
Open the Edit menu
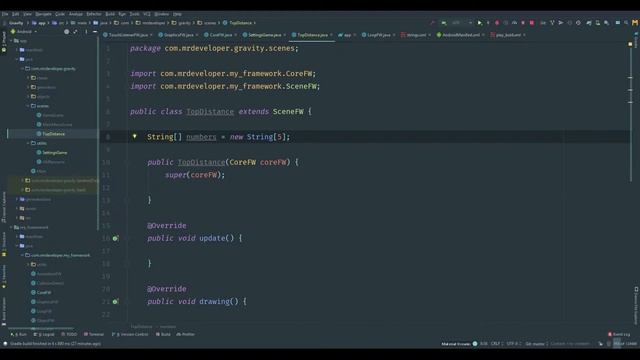click(x=15, y=14)
